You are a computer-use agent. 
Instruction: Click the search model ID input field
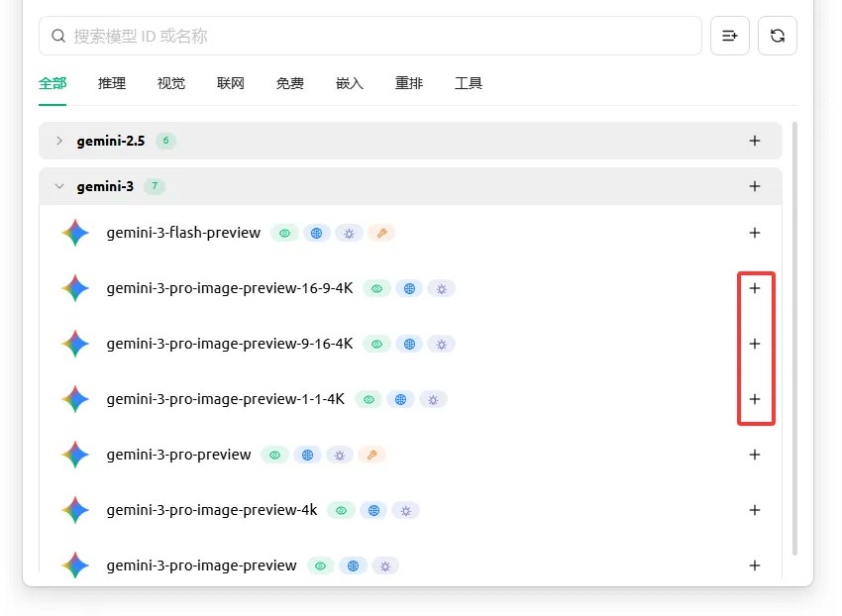[376, 36]
